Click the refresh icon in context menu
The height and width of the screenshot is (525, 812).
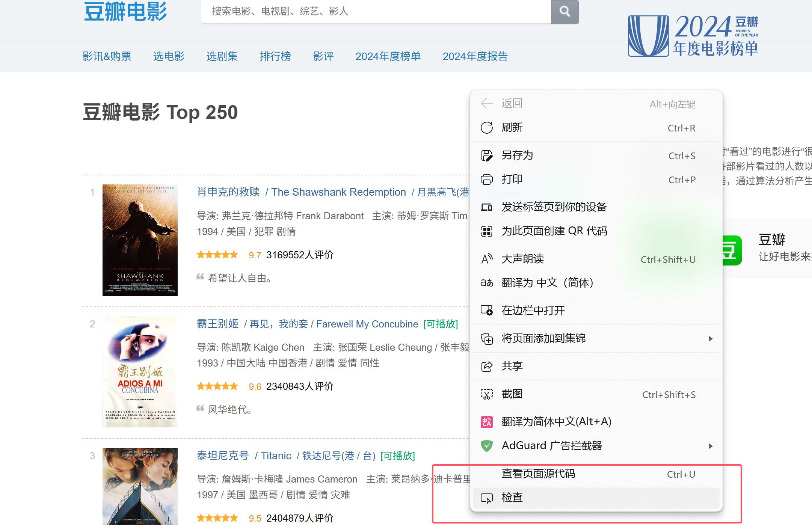click(x=487, y=128)
